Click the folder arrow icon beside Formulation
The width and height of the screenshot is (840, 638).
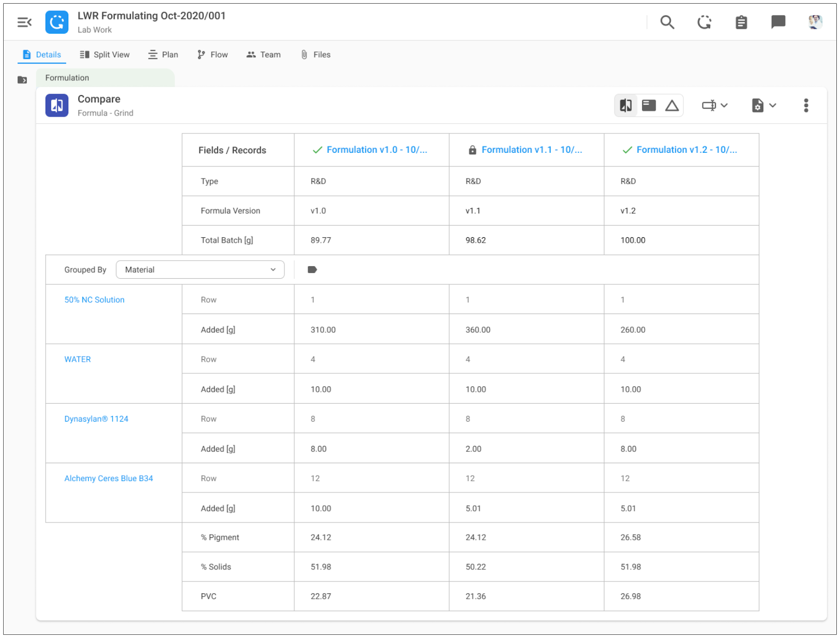pyautogui.click(x=22, y=80)
